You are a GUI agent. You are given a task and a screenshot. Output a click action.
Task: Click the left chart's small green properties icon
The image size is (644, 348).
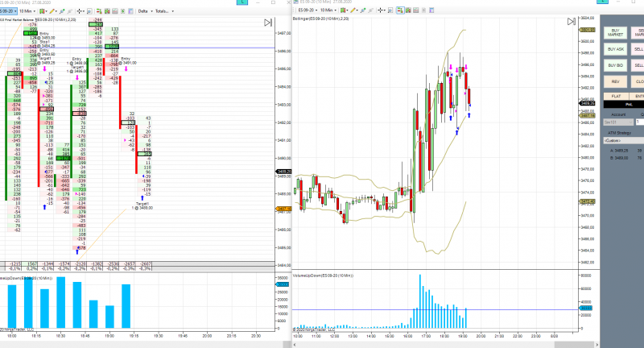point(123,11)
